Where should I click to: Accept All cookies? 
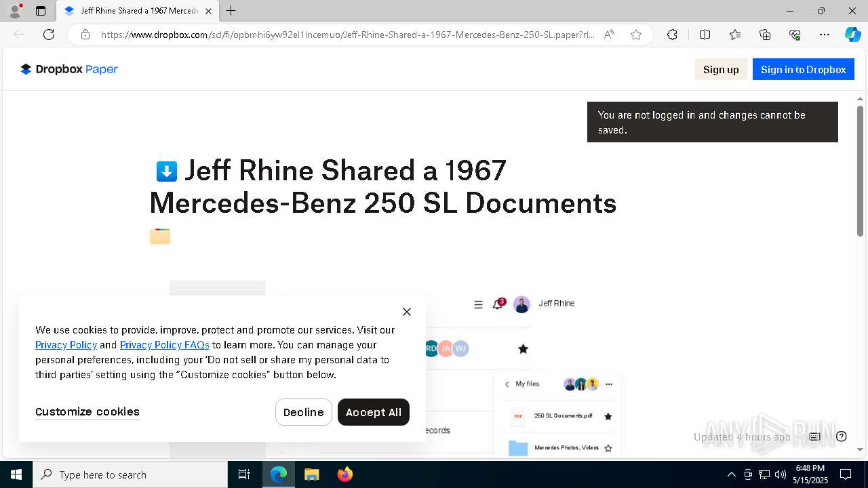[x=374, y=412]
